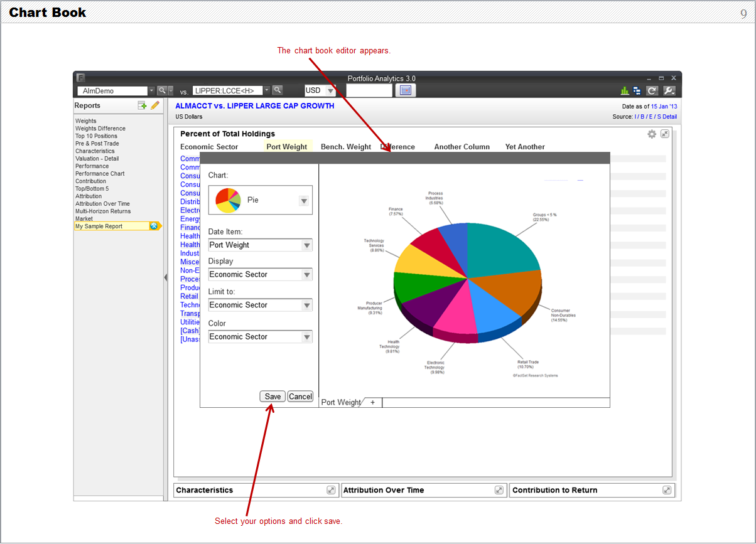Click the Another Column header
Image resolution: width=756 pixels, height=544 pixels.
pos(462,147)
